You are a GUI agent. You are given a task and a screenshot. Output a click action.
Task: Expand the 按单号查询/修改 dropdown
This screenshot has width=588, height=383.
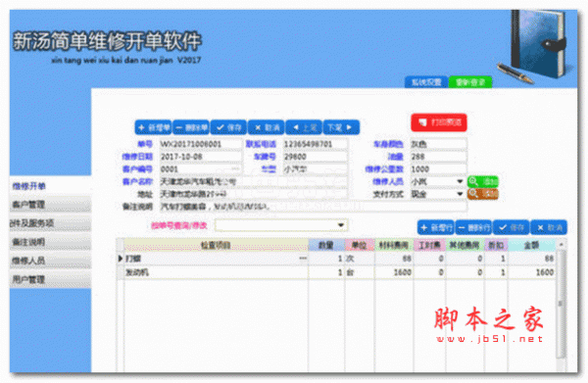tap(340, 225)
